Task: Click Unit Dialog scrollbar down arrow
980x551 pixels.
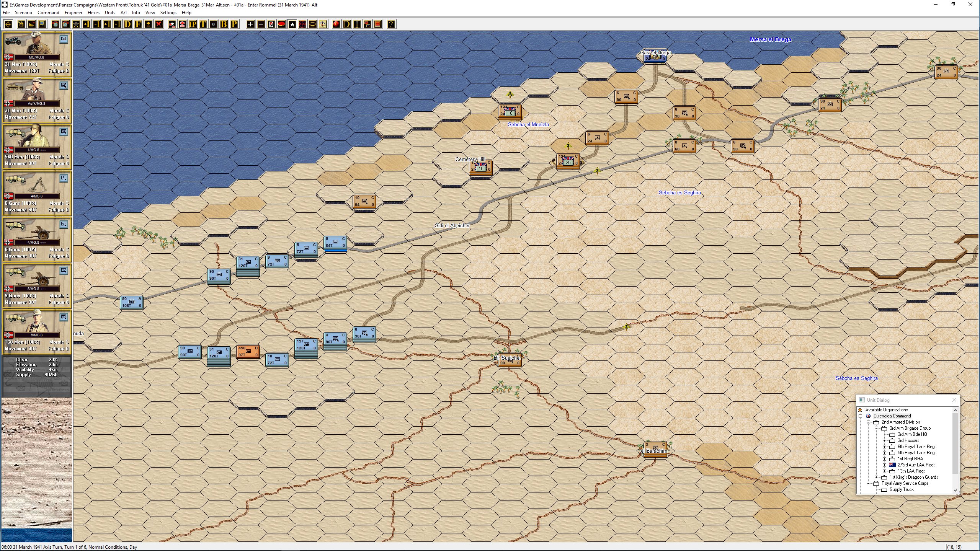Action: pos(955,490)
